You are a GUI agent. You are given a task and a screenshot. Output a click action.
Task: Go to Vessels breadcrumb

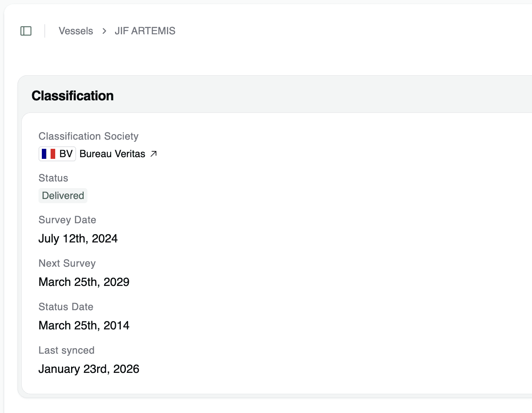pyautogui.click(x=76, y=31)
